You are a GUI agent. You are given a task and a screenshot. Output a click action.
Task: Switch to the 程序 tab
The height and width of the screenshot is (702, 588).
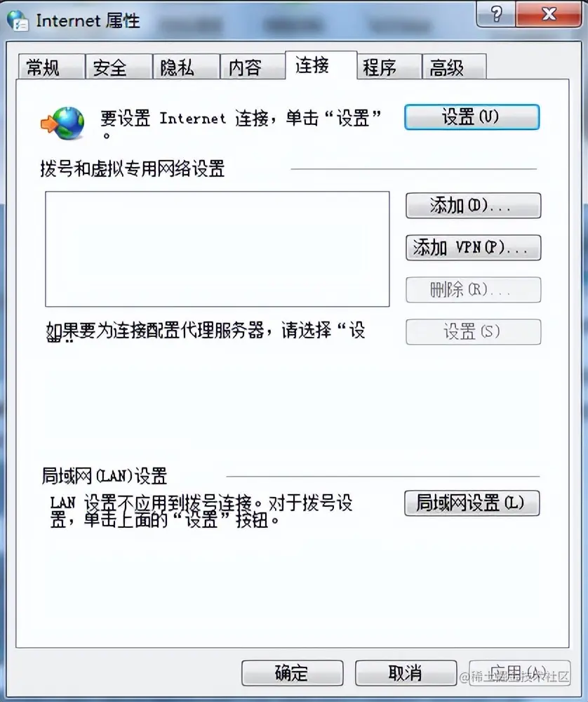point(389,67)
